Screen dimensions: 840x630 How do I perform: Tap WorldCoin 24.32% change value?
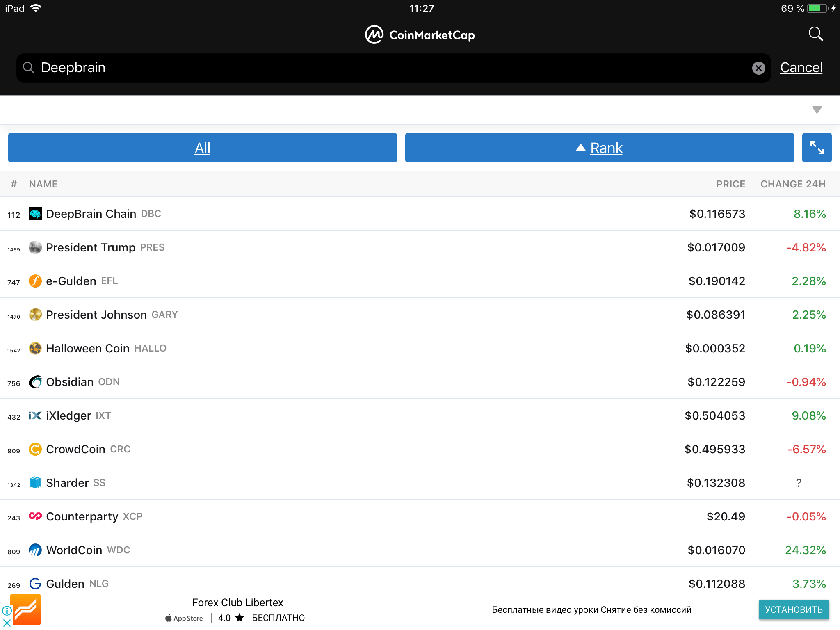805,550
